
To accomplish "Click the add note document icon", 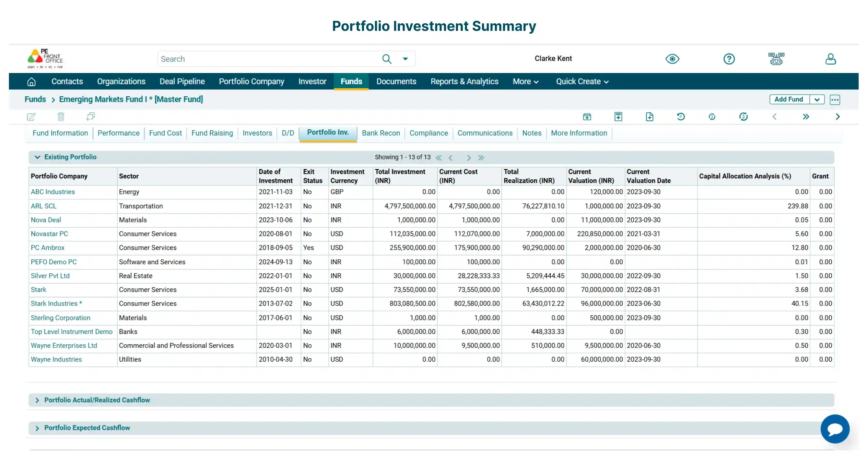I will pos(618,117).
